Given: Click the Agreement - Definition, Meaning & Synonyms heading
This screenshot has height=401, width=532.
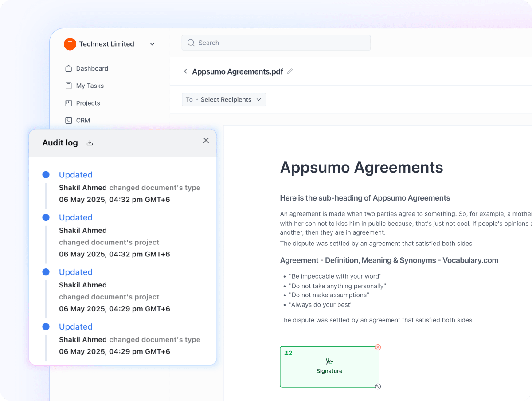Looking at the screenshot, I should 389,260.
